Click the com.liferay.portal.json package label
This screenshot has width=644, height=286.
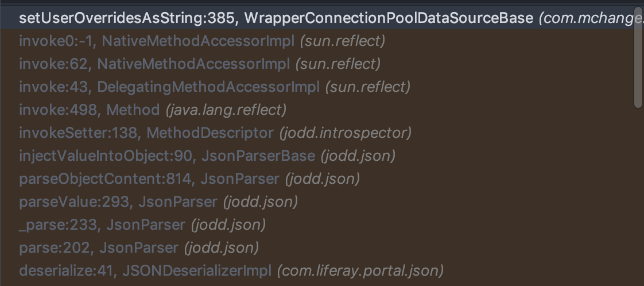click(x=360, y=270)
